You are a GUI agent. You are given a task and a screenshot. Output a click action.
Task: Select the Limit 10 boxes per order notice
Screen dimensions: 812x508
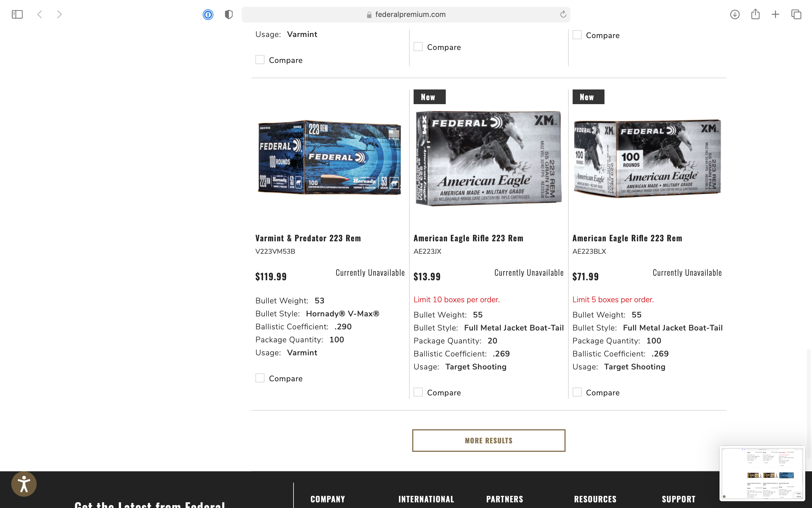pos(457,299)
